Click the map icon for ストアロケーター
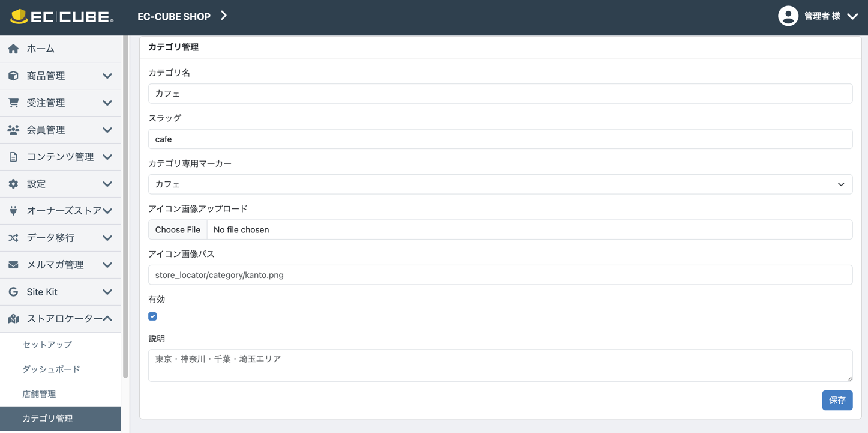868x433 pixels. tap(13, 319)
